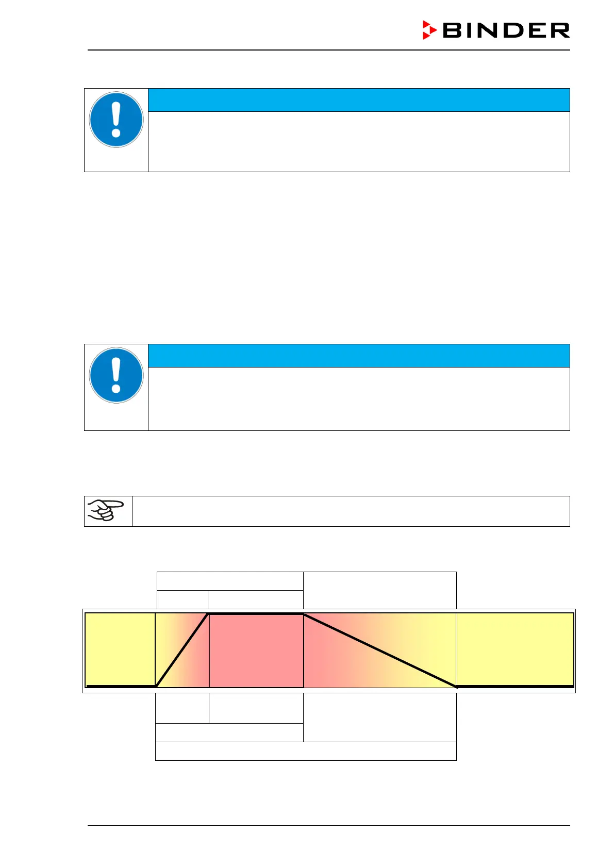The height and width of the screenshot is (868, 614).
Task: Click the descending slope gradient section
Action: 379,650
